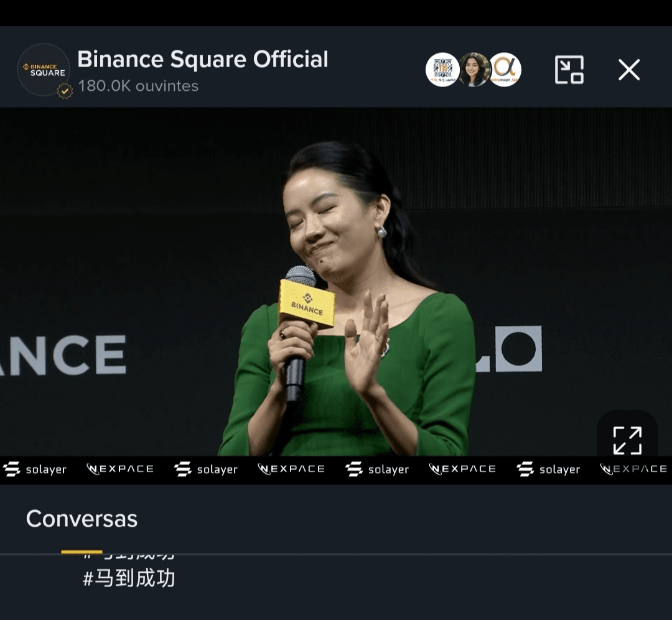Viewport: 672px width, 620px height.
Task: Select the Conversas tab
Action: 82,519
